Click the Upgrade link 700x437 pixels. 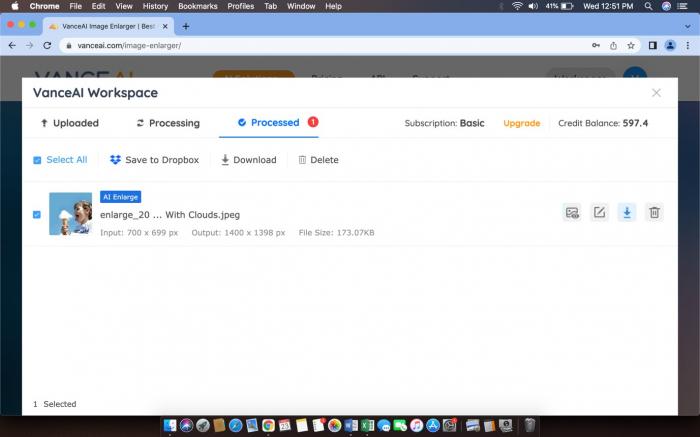click(x=521, y=123)
